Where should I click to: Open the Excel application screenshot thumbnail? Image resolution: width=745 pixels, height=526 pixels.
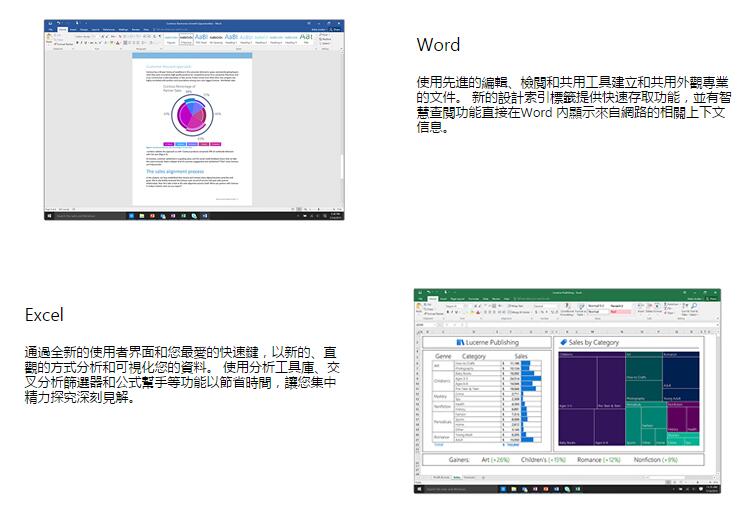[567, 391]
